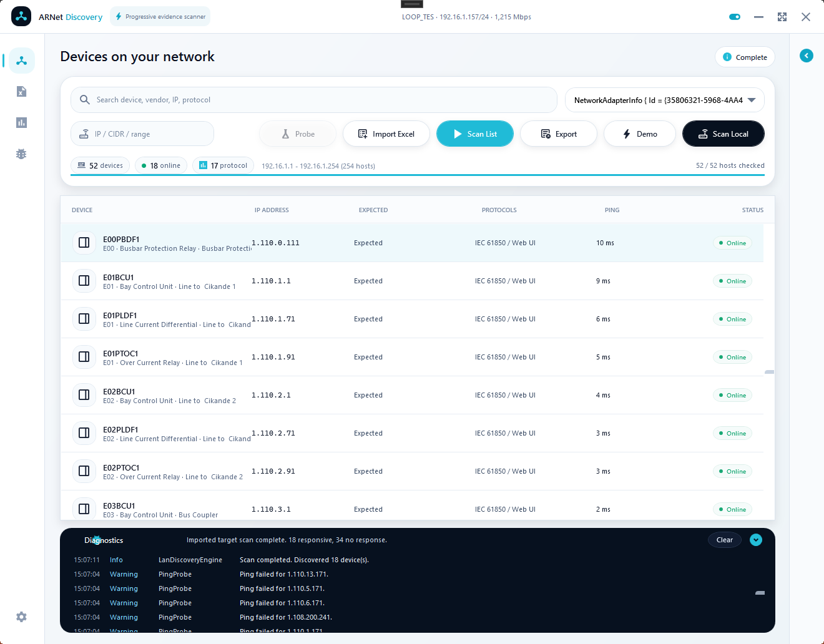Click device icon for E03BCU1
The image size is (824, 644).
pos(84,509)
